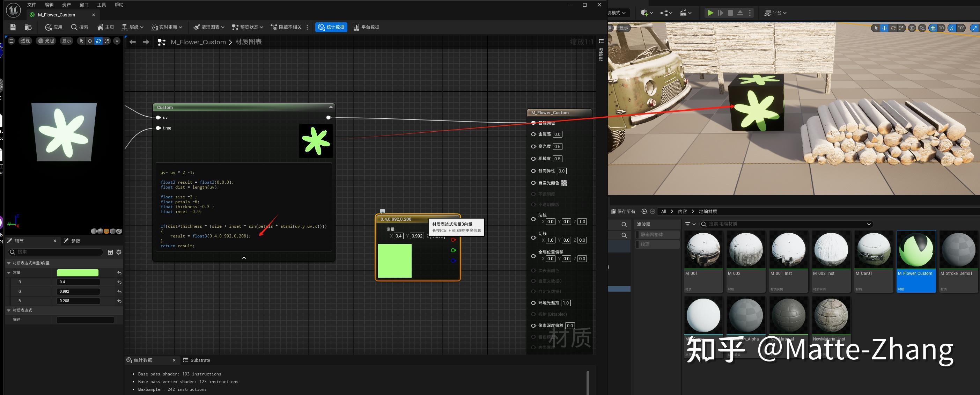Click 保存所有 in the content browser
Viewport: 980px width, 395px height.
[x=623, y=211]
